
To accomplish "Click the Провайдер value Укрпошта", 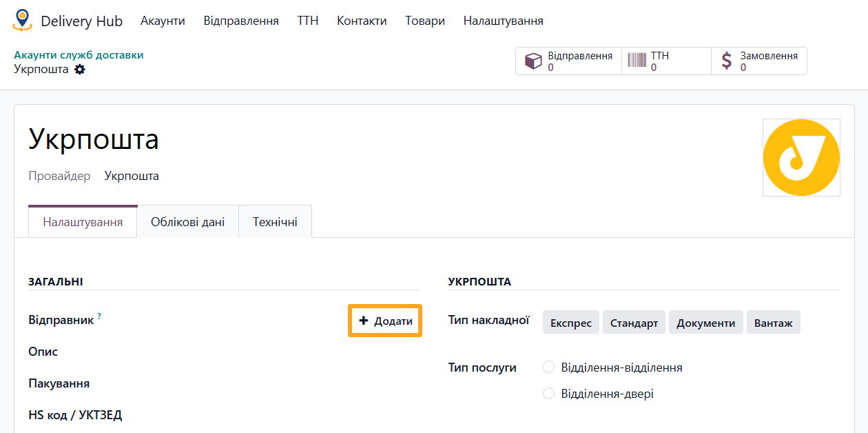I will point(132,176).
